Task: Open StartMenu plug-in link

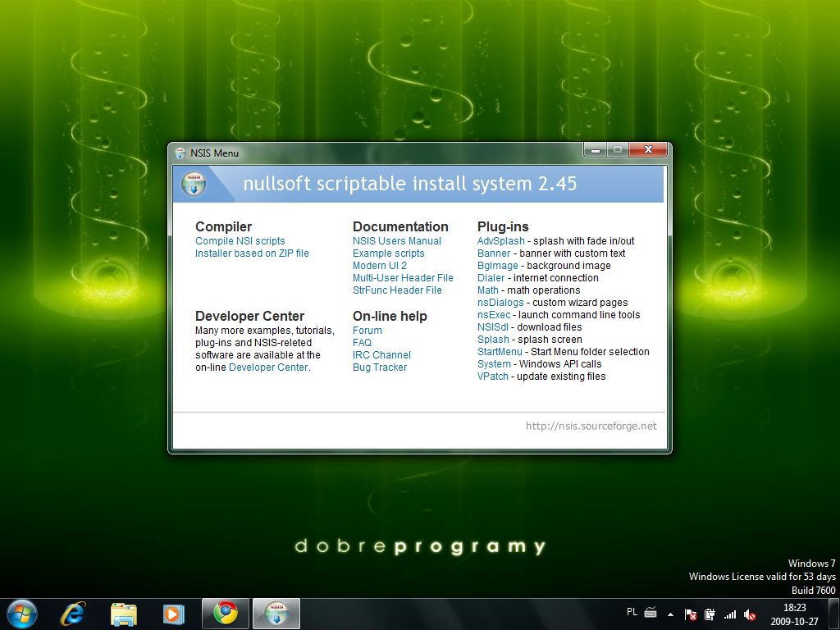Action: (x=500, y=352)
